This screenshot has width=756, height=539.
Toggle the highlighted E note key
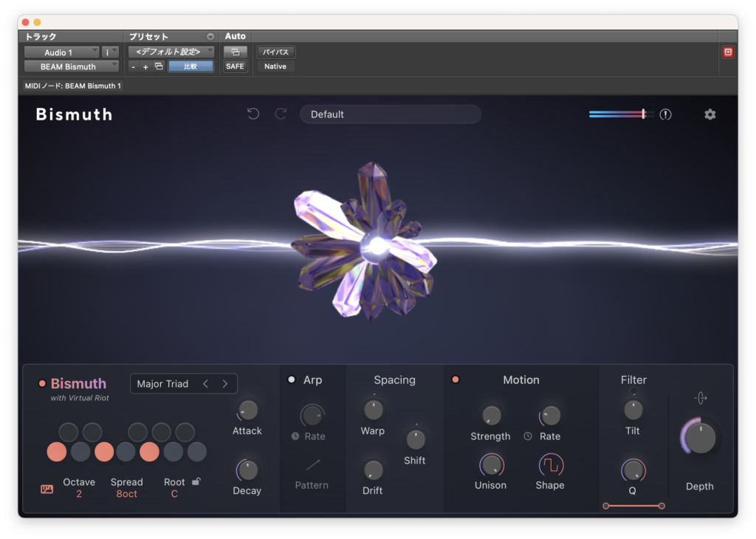click(x=104, y=452)
